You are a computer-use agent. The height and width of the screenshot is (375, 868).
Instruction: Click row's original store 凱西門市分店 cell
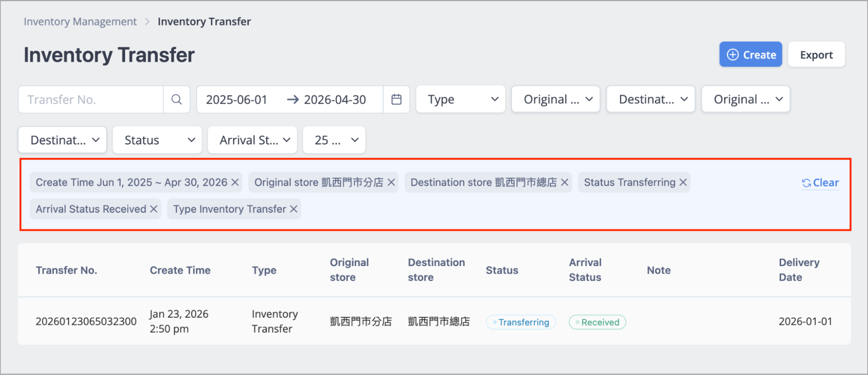coord(361,321)
